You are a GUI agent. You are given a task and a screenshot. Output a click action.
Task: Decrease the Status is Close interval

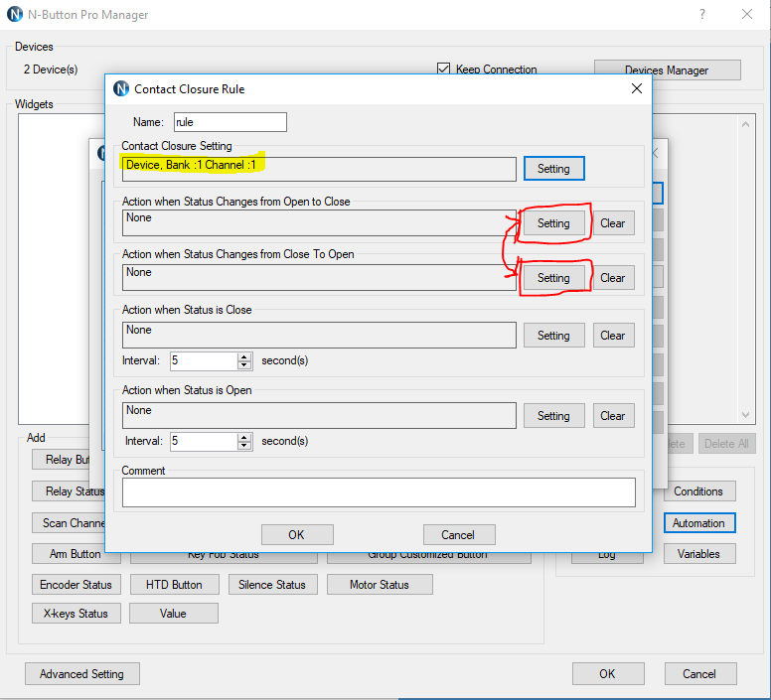click(x=243, y=365)
